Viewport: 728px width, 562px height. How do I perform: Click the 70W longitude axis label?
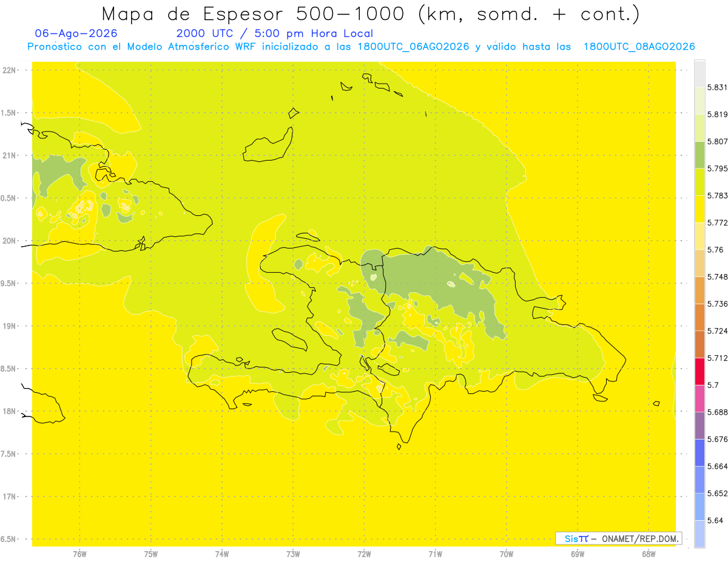coord(507,554)
